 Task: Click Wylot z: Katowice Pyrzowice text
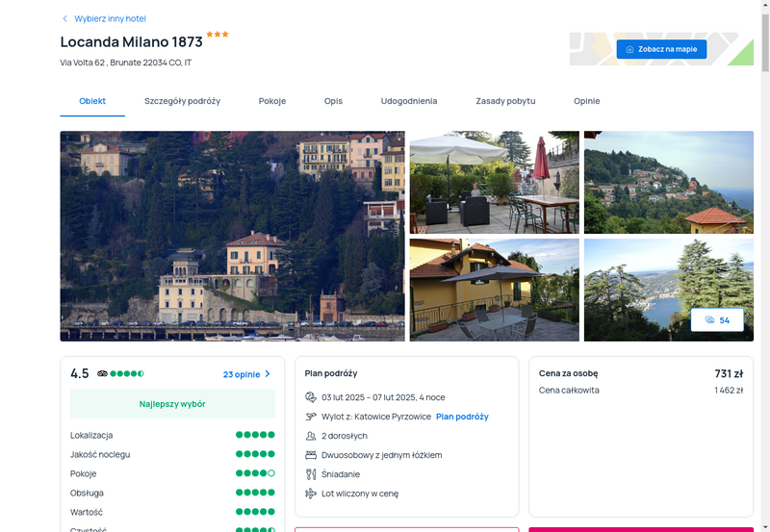pyautogui.click(x=376, y=417)
